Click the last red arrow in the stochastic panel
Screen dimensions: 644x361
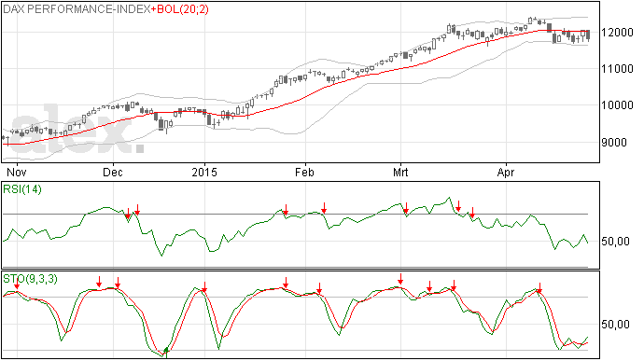(x=539, y=287)
